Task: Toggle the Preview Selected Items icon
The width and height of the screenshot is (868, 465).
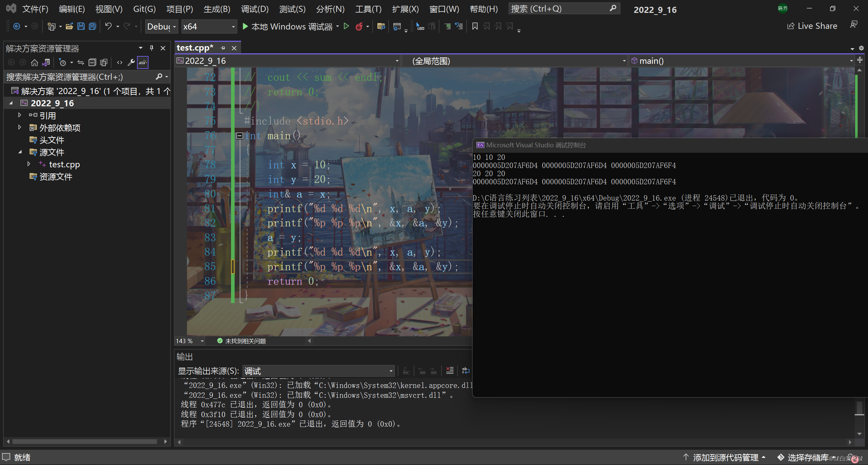Action: [143, 62]
